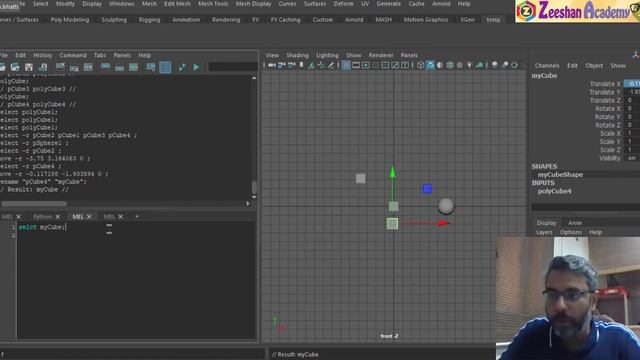The height and width of the screenshot is (360, 640).
Task: Run script with the Execute play icon
Action: (196, 67)
